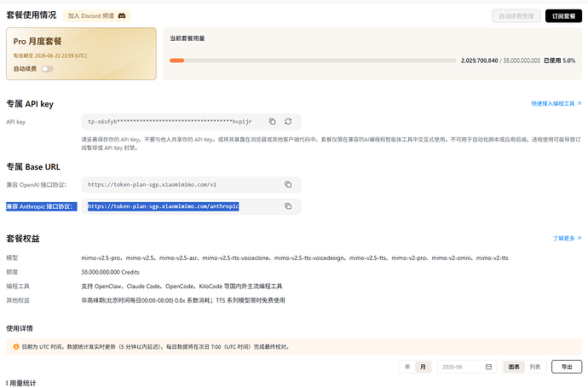The image size is (588, 388).
Task: Click the 导出 export button
Action: (567, 367)
